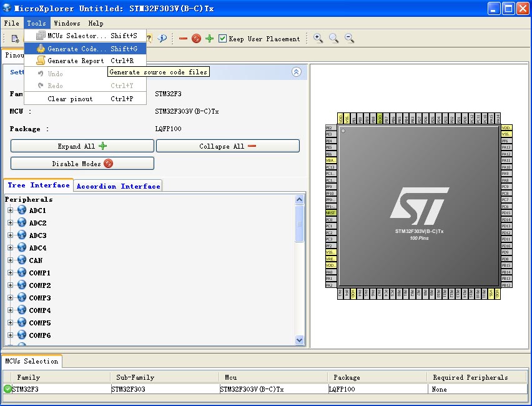Click the new project toolbar icon
Viewport: 532px width, 406px height.
coord(15,39)
